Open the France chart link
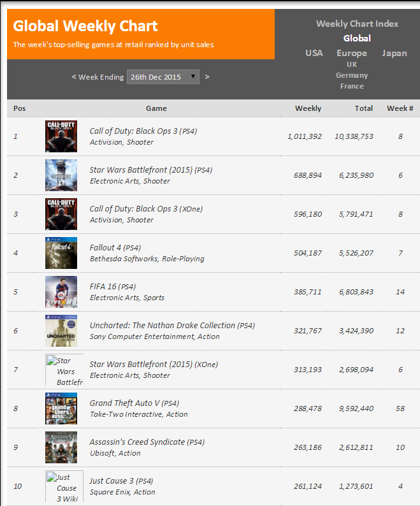This screenshot has width=420, height=506. [x=352, y=86]
